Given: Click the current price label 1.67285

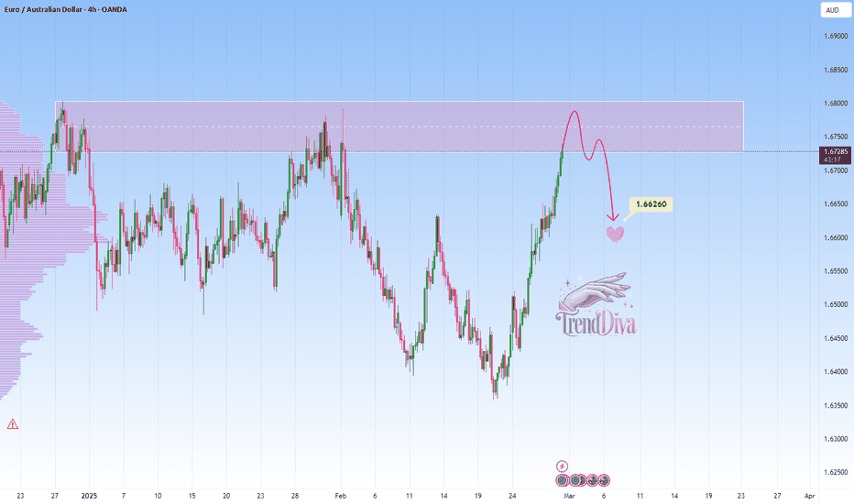Looking at the screenshot, I should click(835, 155).
